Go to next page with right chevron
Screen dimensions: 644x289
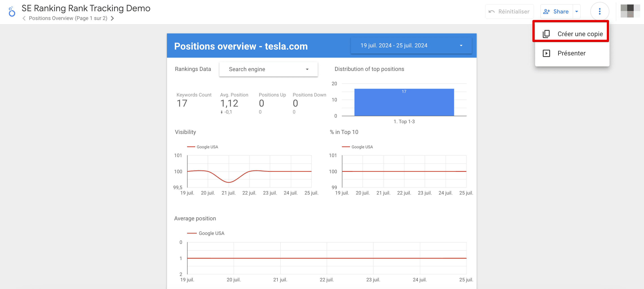tap(112, 18)
